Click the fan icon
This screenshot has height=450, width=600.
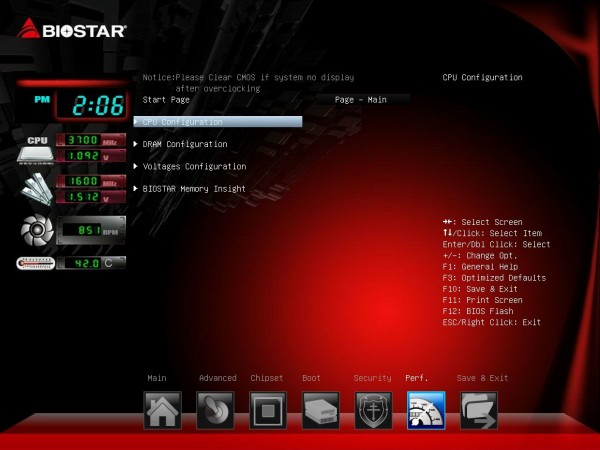[37, 230]
